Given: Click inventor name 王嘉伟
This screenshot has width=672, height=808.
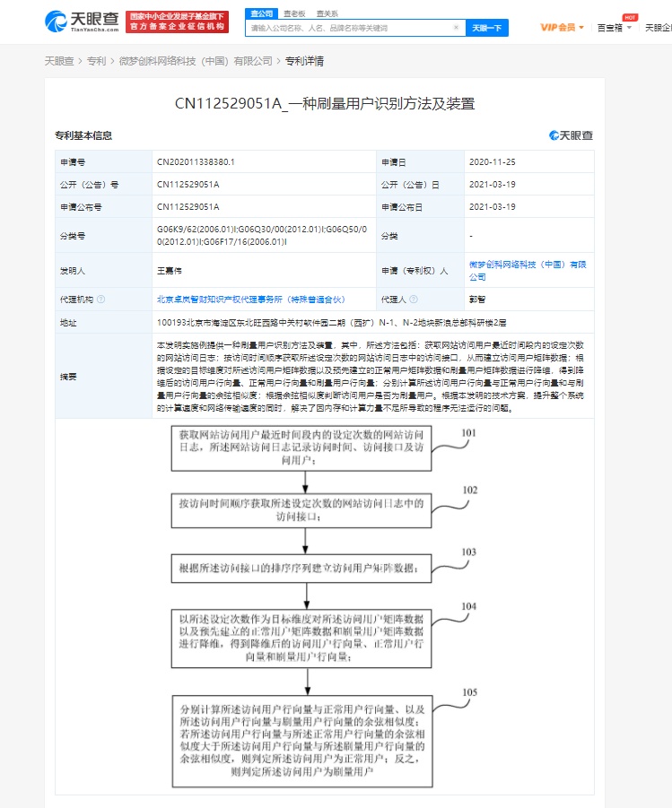Looking at the screenshot, I should pos(170,271).
